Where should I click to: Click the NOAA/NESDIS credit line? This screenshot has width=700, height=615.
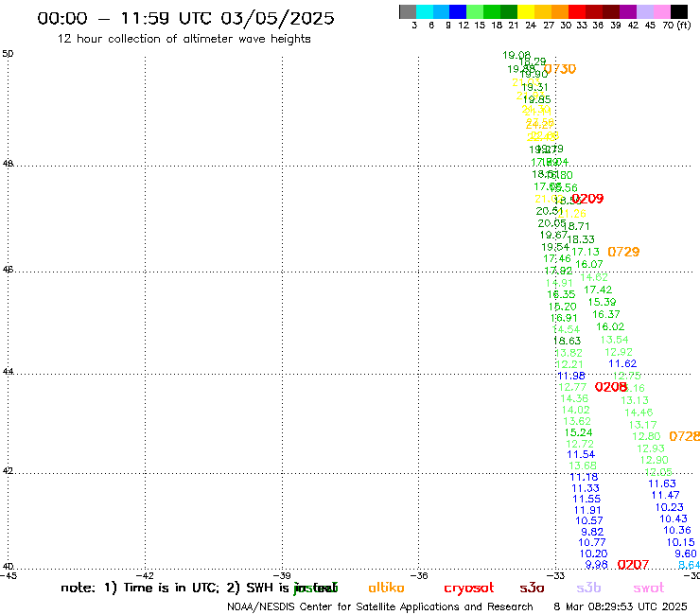(380, 607)
